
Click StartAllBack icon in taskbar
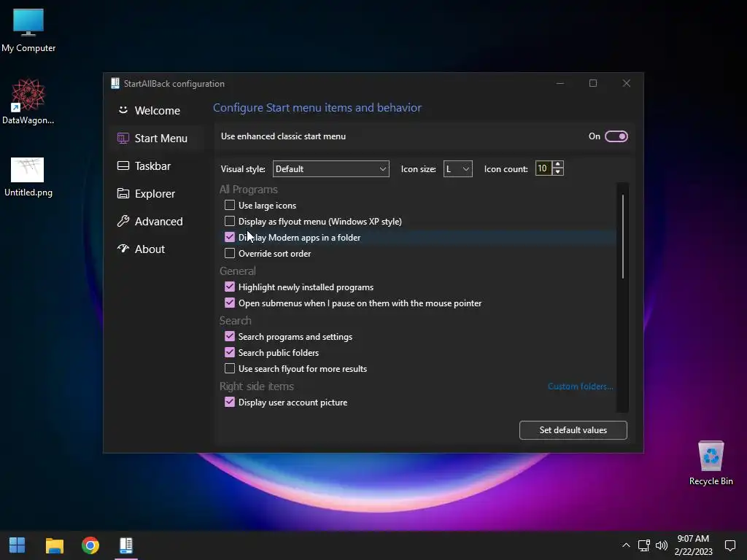coord(126,545)
